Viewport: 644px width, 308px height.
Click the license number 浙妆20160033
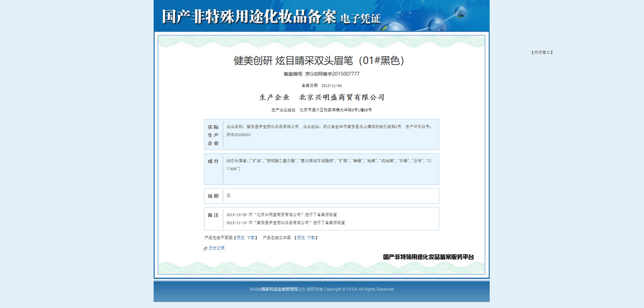238,135
